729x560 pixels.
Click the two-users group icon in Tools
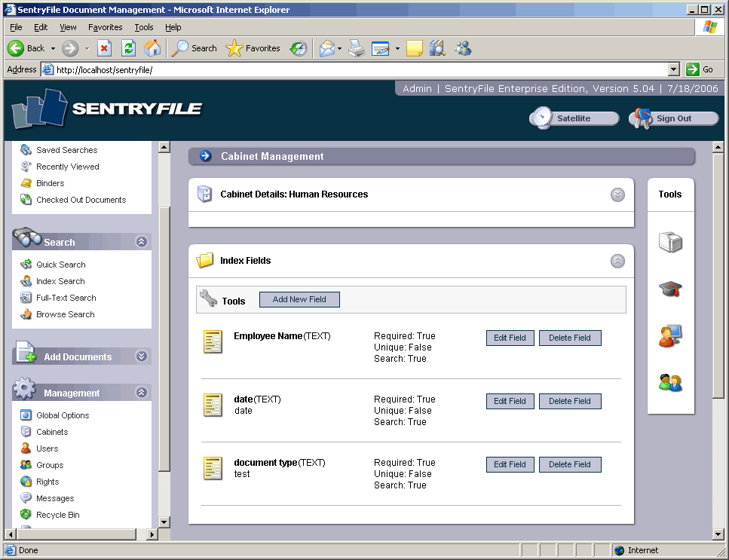[670, 383]
